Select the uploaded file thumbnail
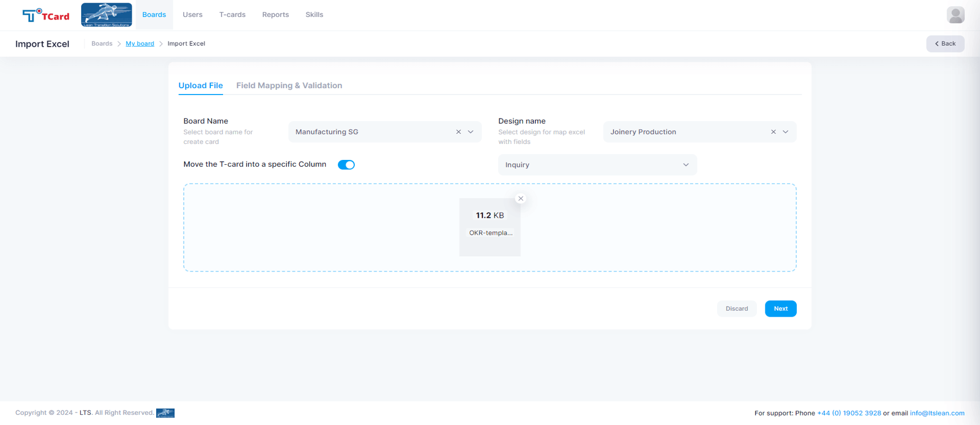The width and height of the screenshot is (980, 425). pos(490,227)
